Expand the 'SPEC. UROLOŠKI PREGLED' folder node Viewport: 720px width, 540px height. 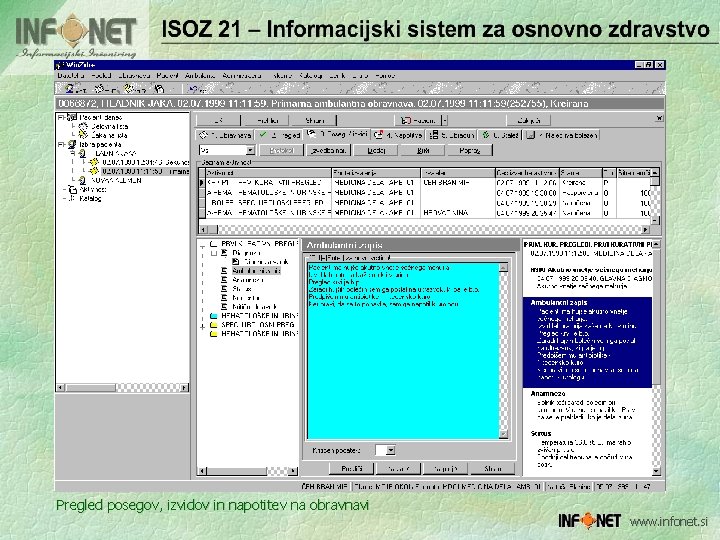(202, 326)
